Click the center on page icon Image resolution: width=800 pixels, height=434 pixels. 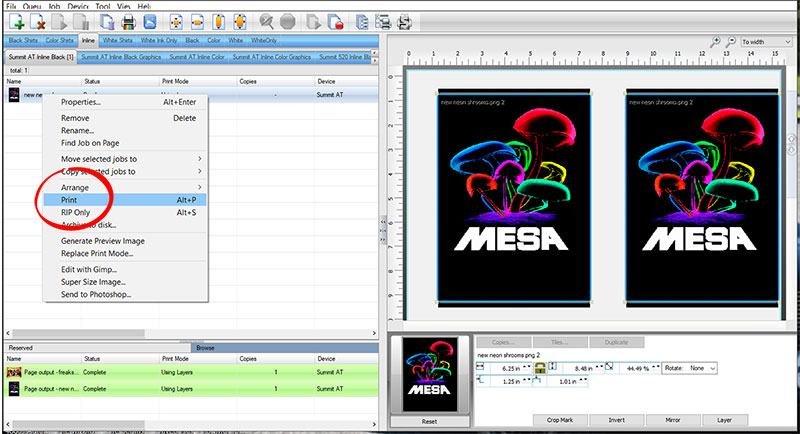(x=176, y=22)
